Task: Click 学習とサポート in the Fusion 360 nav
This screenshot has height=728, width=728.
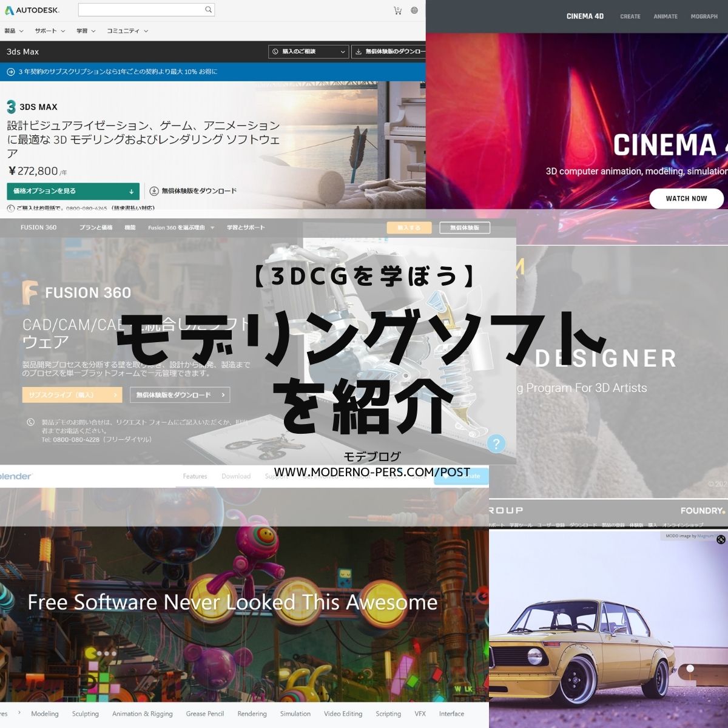Action: coord(246,227)
